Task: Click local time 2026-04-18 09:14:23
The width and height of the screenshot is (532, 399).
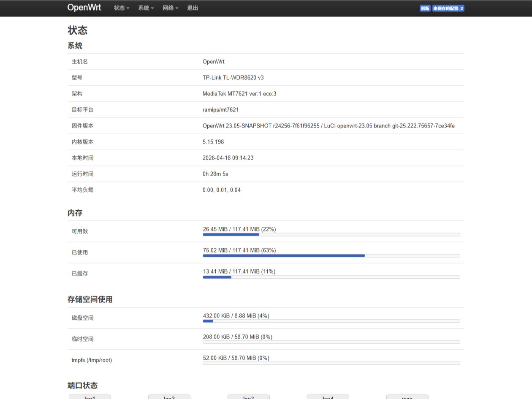Action: point(228,158)
